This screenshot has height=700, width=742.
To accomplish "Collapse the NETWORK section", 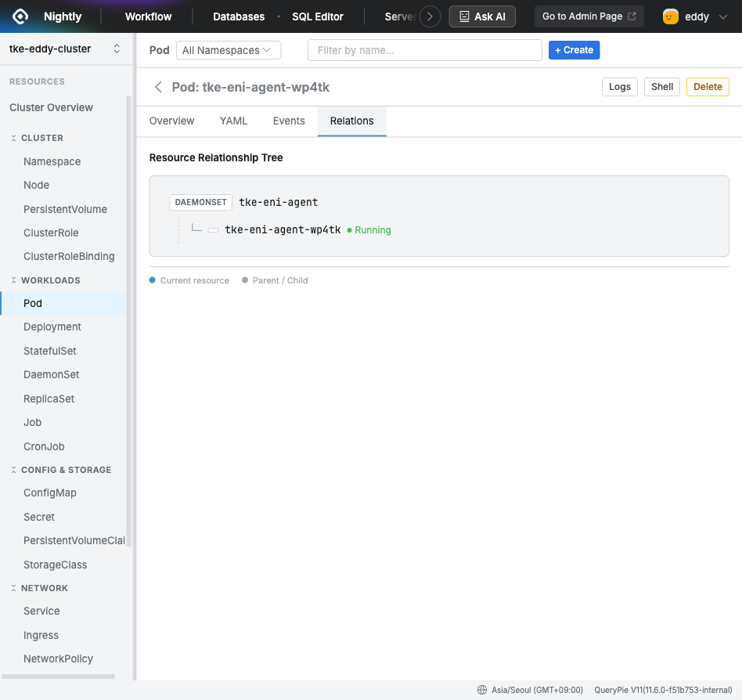I will click(x=14, y=588).
